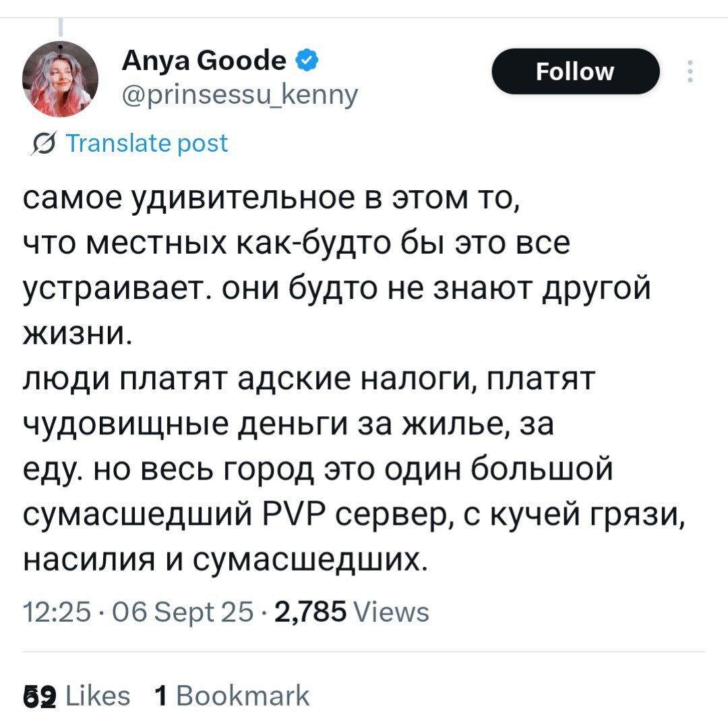Viewport: 728px width, 719px height.
Task: Open the @prinsessu_kenny handle link
Action: pyautogui.click(x=239, y=95)
